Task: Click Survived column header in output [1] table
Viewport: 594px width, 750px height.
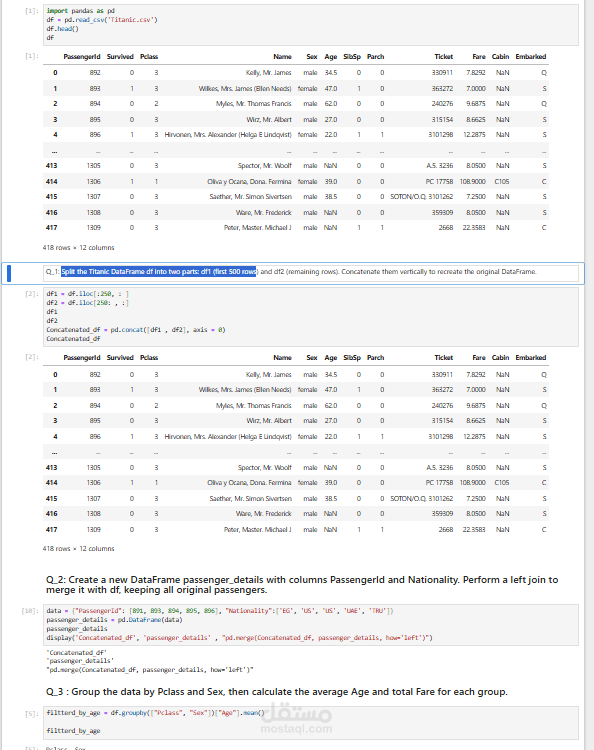Action: [x=120, y=56]
